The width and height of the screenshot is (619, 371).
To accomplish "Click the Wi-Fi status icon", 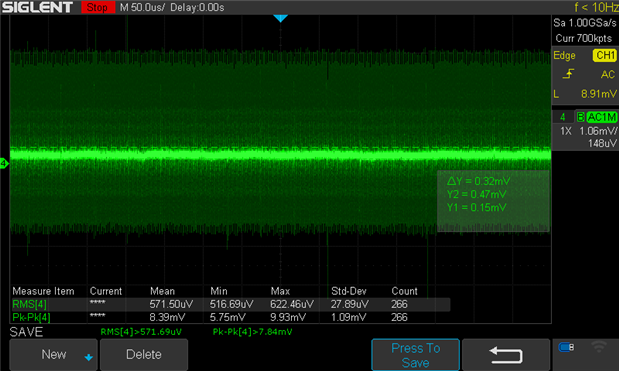I will [x=599, y=347].
